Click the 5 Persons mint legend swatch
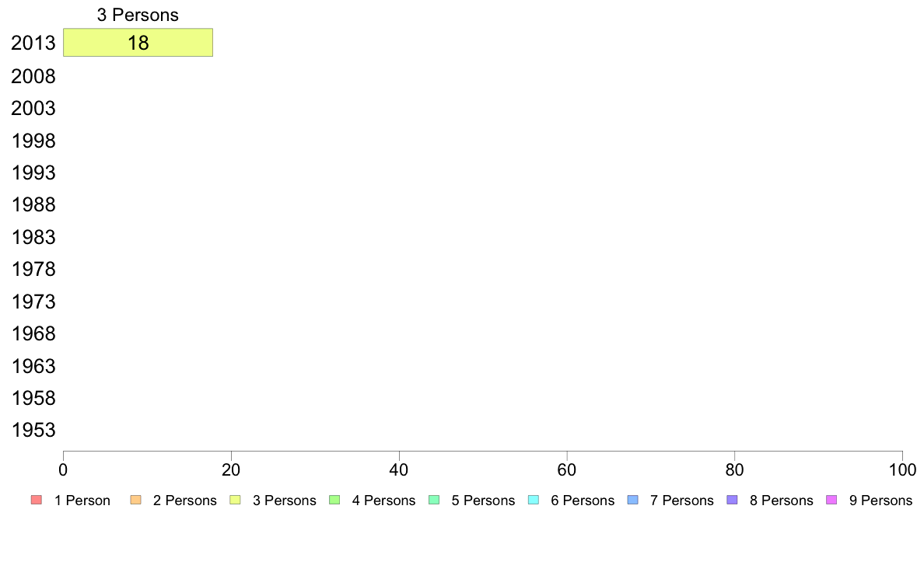Image resolution: width=924 pixels, height=572 pixels. click(434, 500)
